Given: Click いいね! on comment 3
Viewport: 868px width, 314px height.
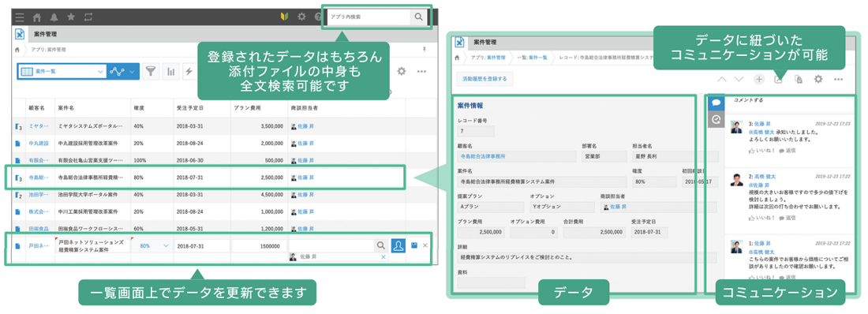Looking at the screenshot, I should pos(761,150).
